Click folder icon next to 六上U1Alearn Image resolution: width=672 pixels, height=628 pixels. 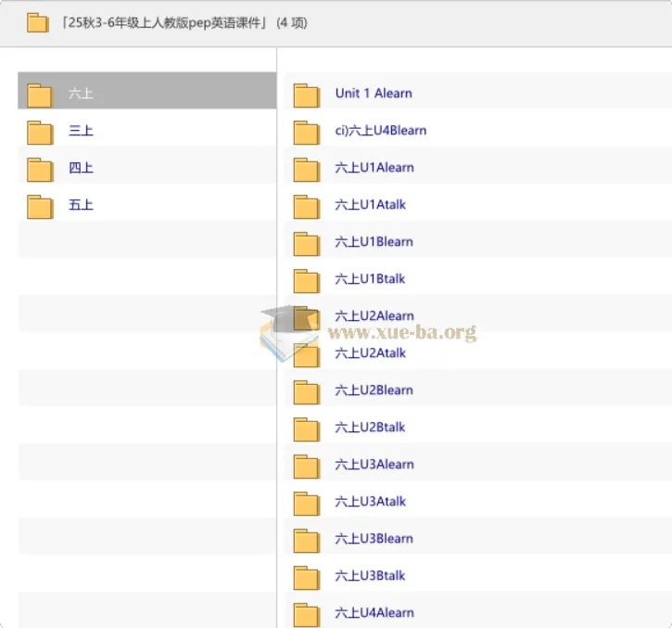tap(307, 170)
